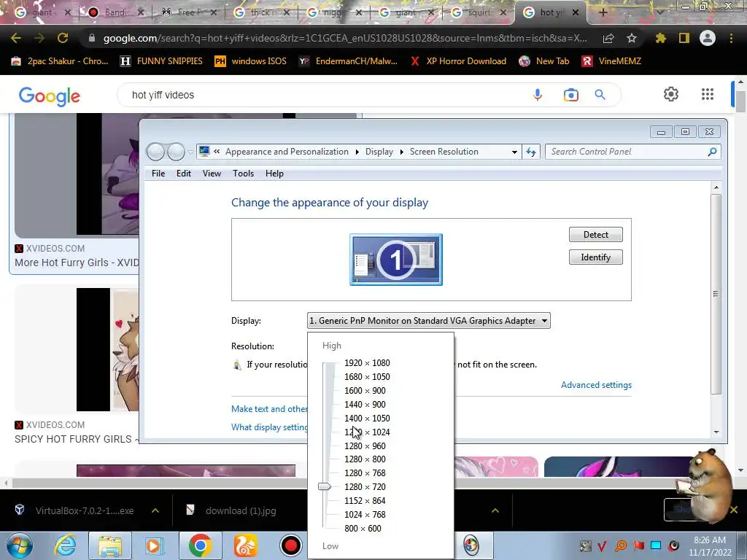Open the FUNNY SNIPPIES bookmark
The image size is (747, 560).
[162, 61]
